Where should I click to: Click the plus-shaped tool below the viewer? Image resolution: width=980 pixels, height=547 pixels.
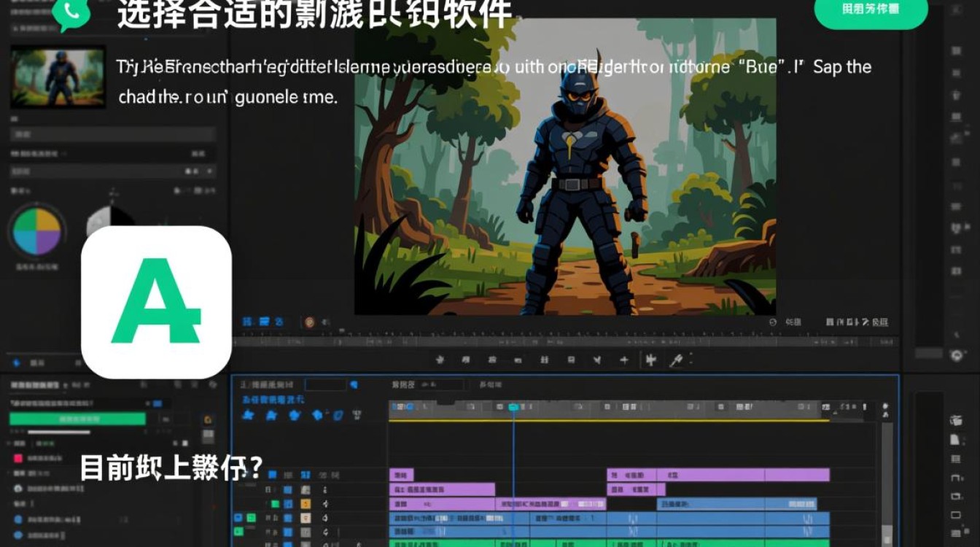coord(624,360)
